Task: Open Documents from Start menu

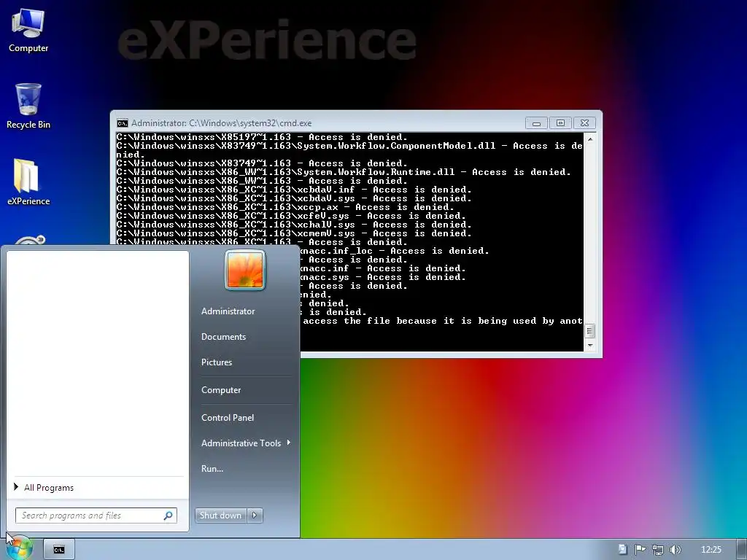Action: [223, 337]
